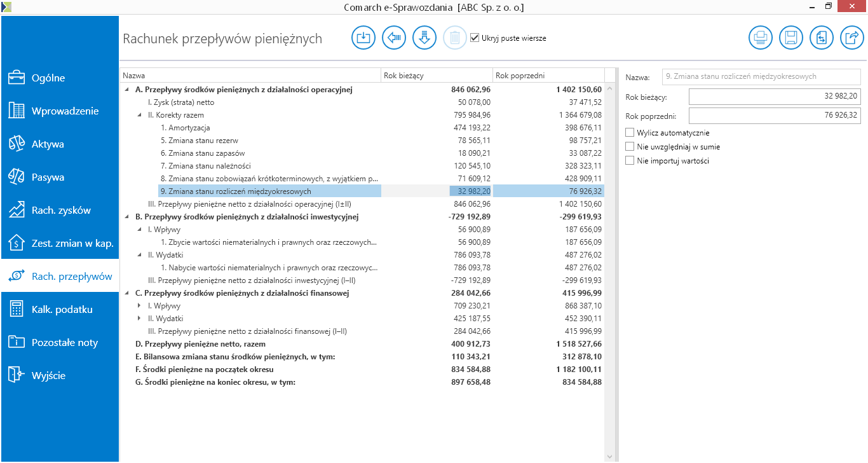
Task: Click the Pasywa scales icon in sidebar
Action: (16, 177)
